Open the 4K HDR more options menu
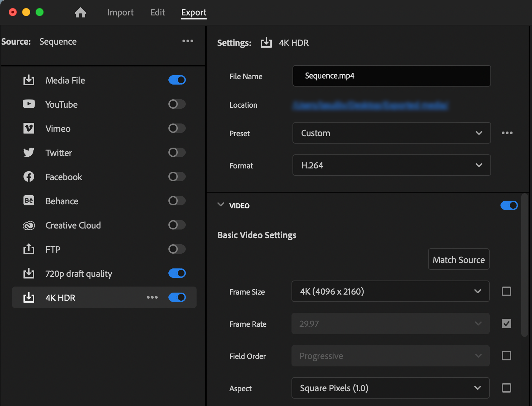This screenshot has width=532, height=406. pyautogui.click(x=152, y=297)
